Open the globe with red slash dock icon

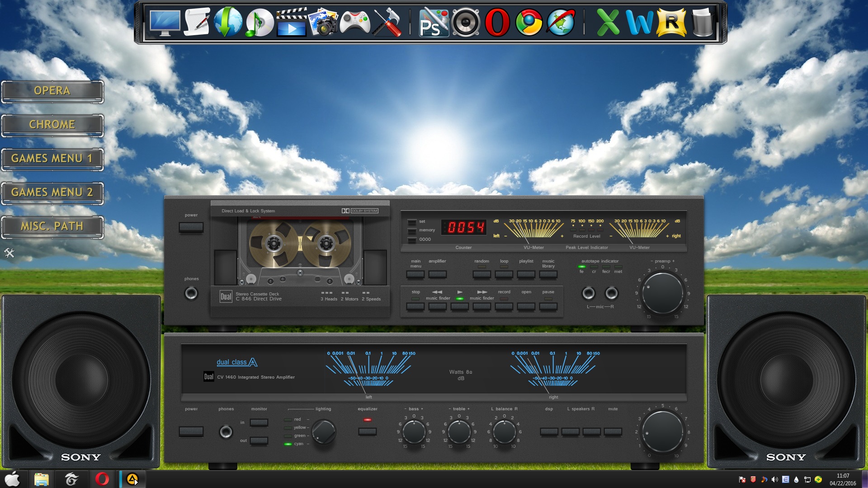coord(561,22)
